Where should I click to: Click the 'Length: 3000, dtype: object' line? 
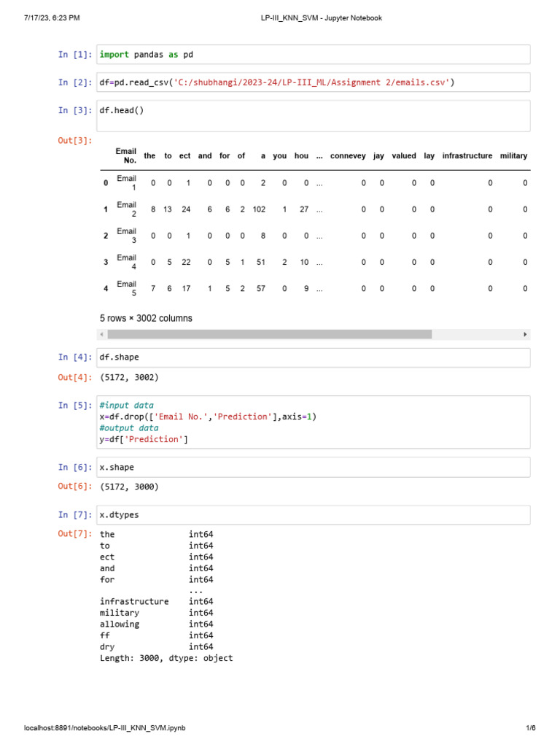point(166,658)
